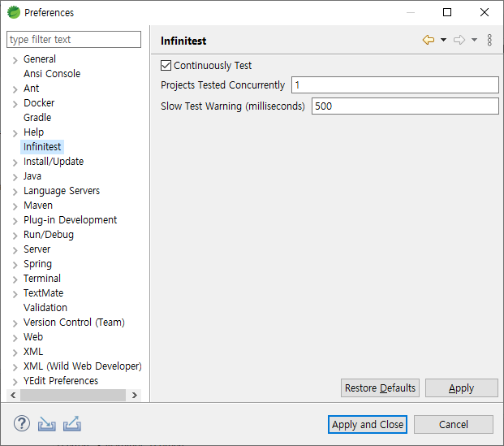This screenshot has height=446, width=504.
Task: Open the General preferences page
Action: pos(40,58)
